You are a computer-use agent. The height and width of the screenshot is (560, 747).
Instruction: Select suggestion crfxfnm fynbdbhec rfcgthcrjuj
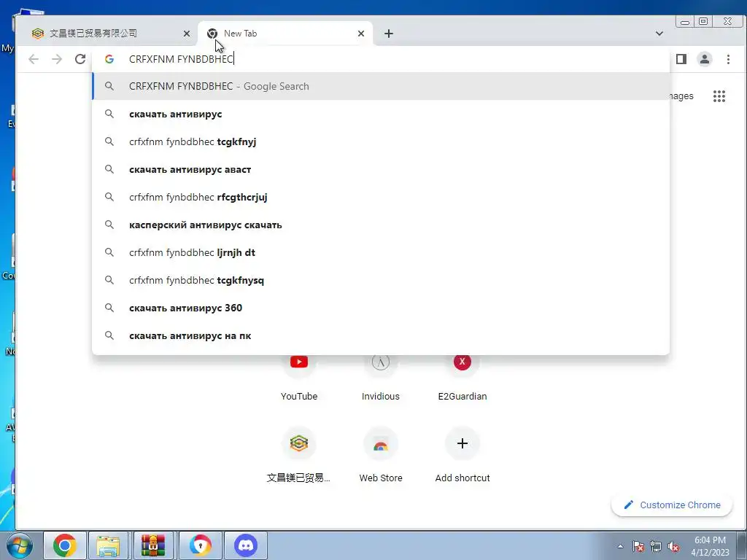pyautogui.click(x=381, y=197)
